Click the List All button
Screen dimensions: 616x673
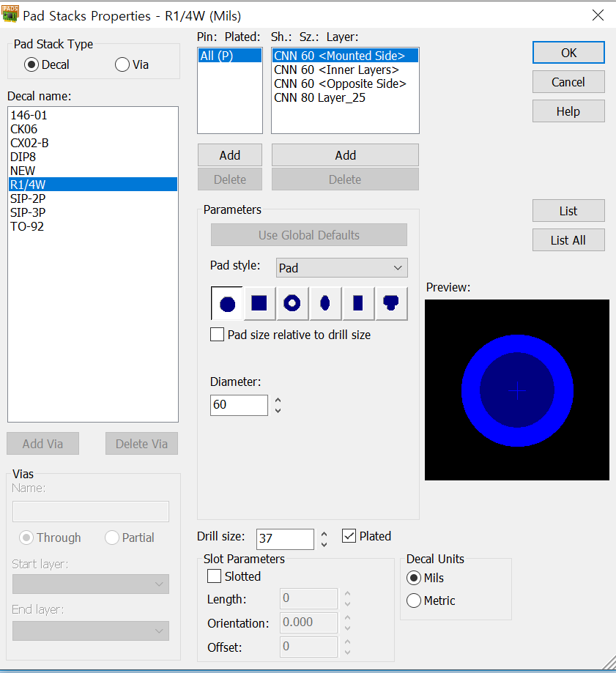(568, 240)
